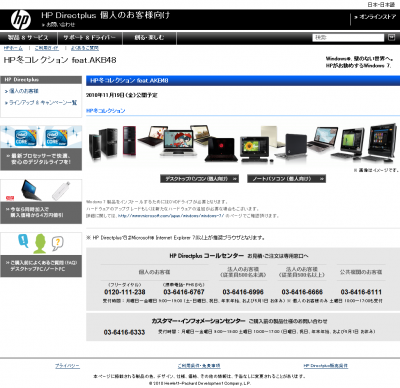Click the monitor showing a sunflower
Viewport: 400px width, 388px height.
tap(255, 148)
